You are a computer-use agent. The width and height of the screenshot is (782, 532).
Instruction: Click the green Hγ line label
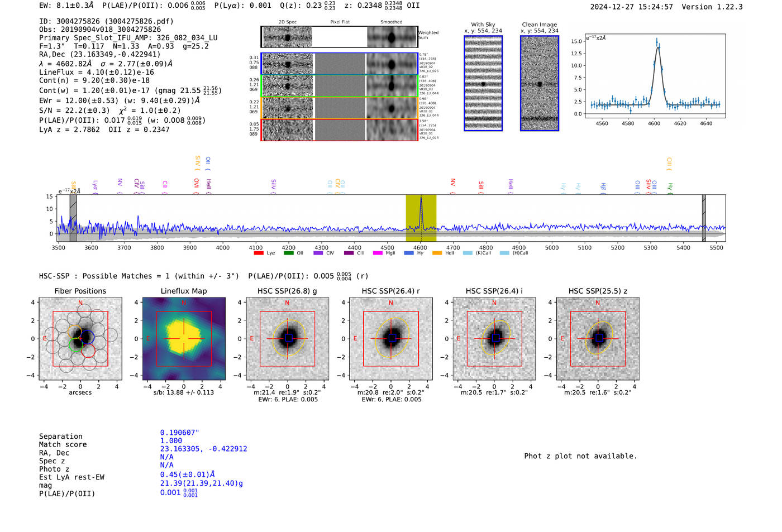click(x=670, y=188)
